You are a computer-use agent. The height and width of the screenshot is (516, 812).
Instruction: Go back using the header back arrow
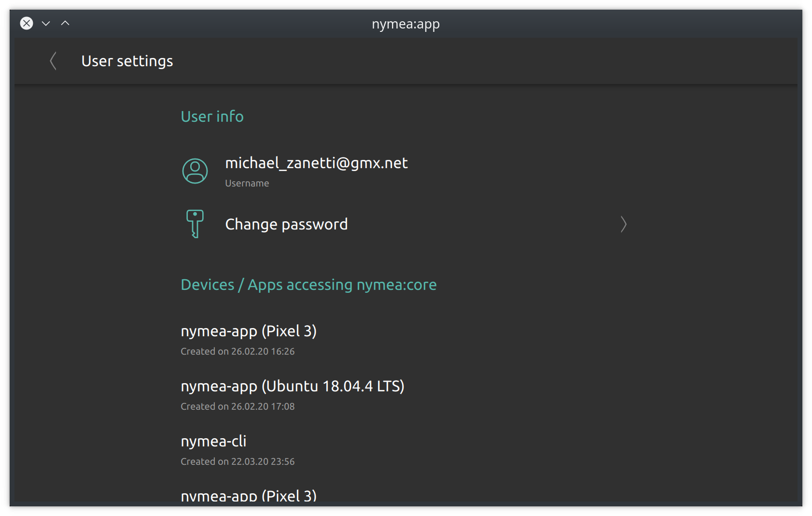click(x=53, y=61)
